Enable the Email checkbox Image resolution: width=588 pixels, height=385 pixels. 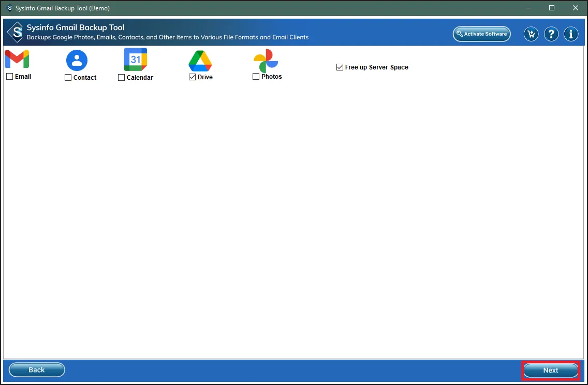click(10, 77)
